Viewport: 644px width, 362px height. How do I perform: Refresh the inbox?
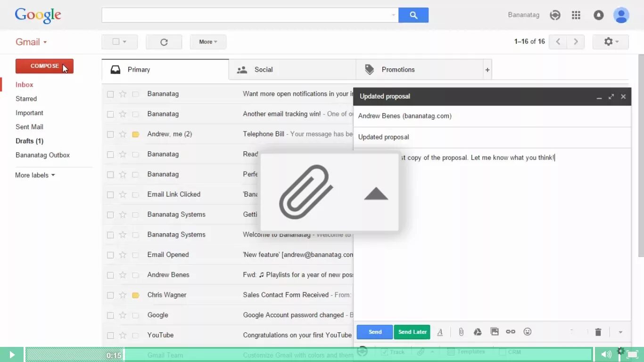click(x=164, y=42)
